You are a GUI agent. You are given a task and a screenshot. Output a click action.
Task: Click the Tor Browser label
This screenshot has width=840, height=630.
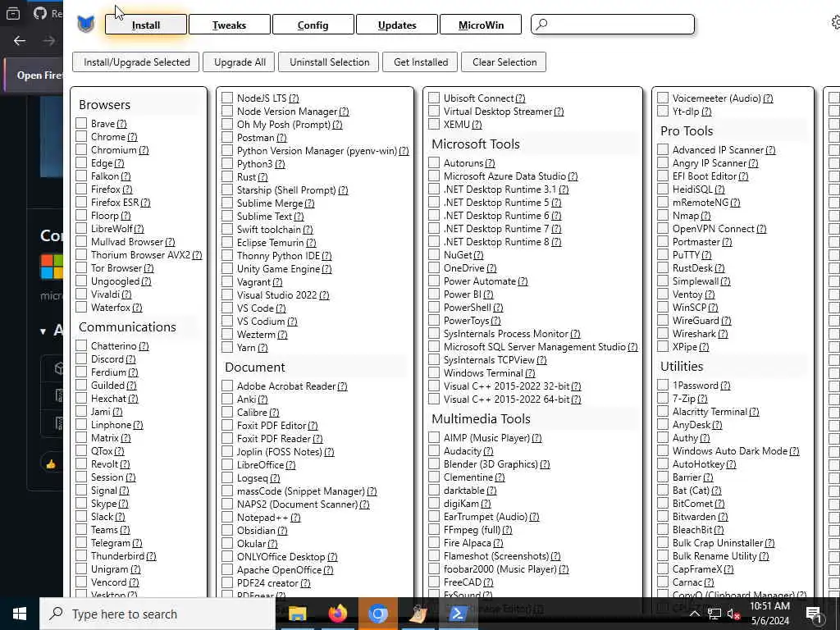pos(116,268)
